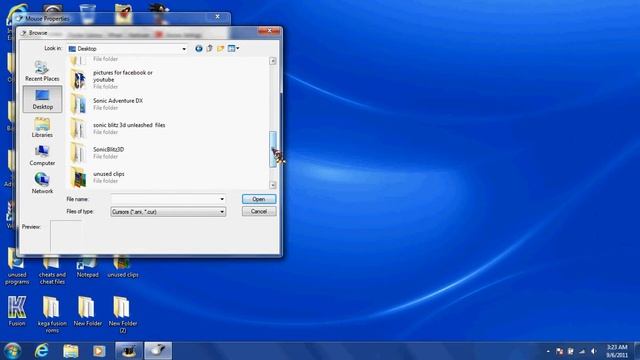Click the Cancel button in Browse dialog
The height and width of the screenshot is (360, 640).
pos(259,211)
